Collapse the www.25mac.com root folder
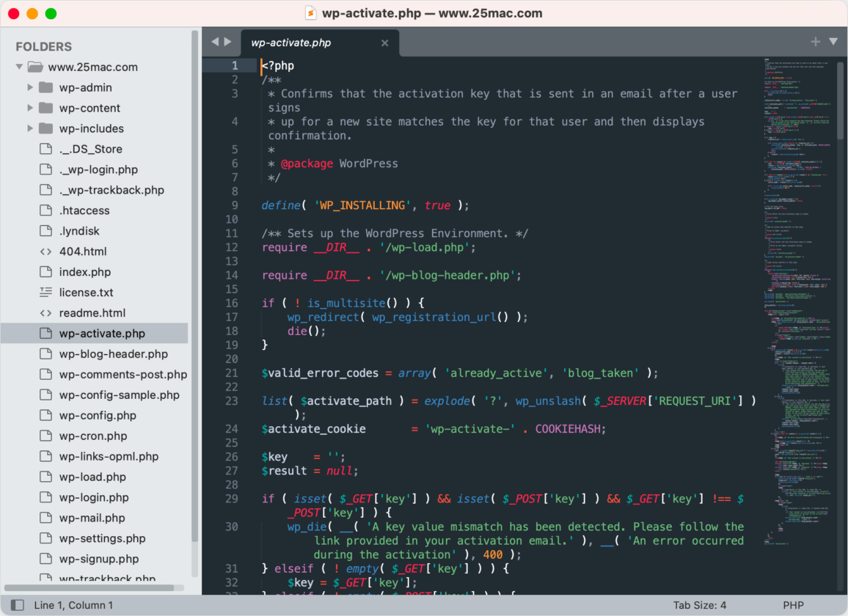Screen dimensions: 848x616 pos(19,67)
